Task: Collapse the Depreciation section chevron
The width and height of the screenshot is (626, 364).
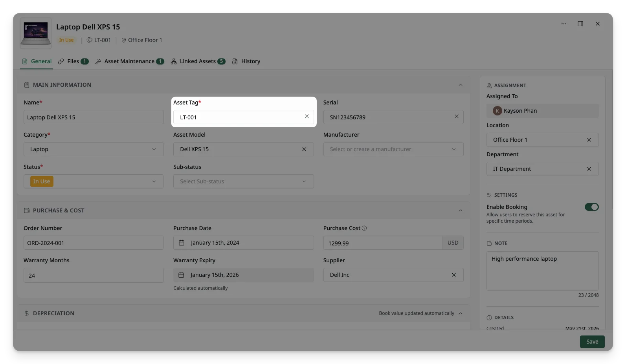Action: tap(460, 313)
